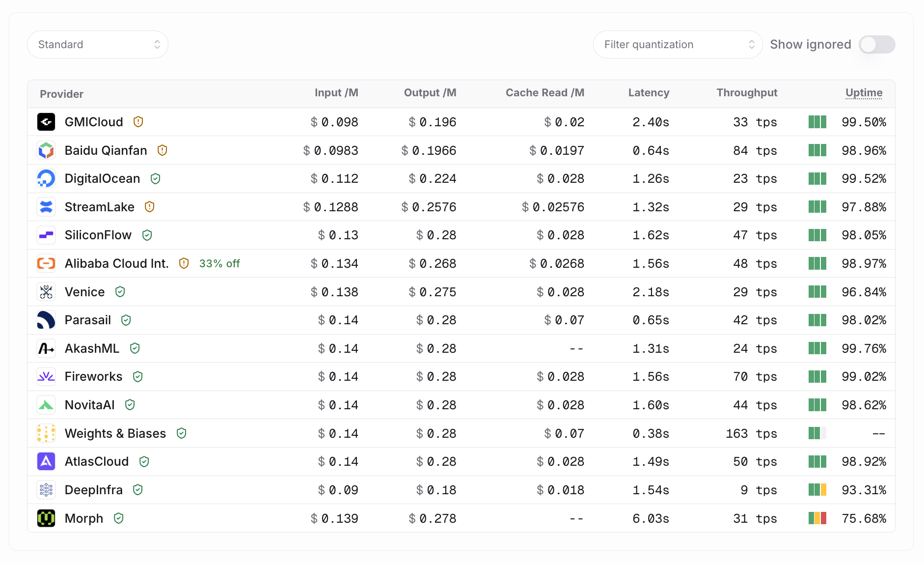Click the Throughput column header

(747, 93)
